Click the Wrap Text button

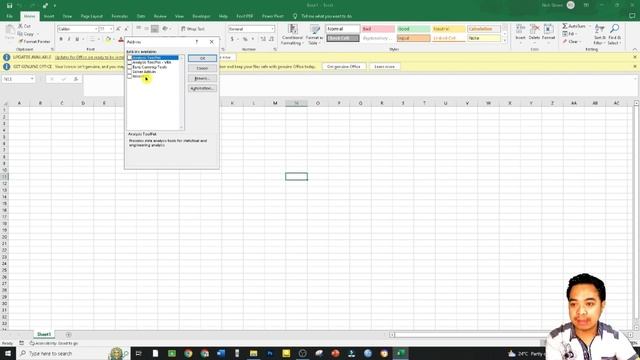(193, 29)
